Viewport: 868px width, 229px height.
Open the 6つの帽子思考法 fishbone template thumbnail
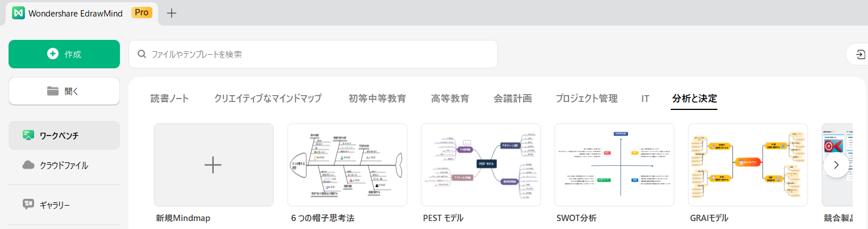tap(347, 165)
